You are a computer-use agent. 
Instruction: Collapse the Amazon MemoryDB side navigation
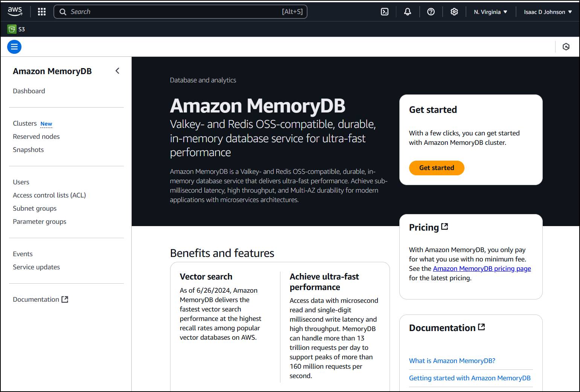coord(117,71)
